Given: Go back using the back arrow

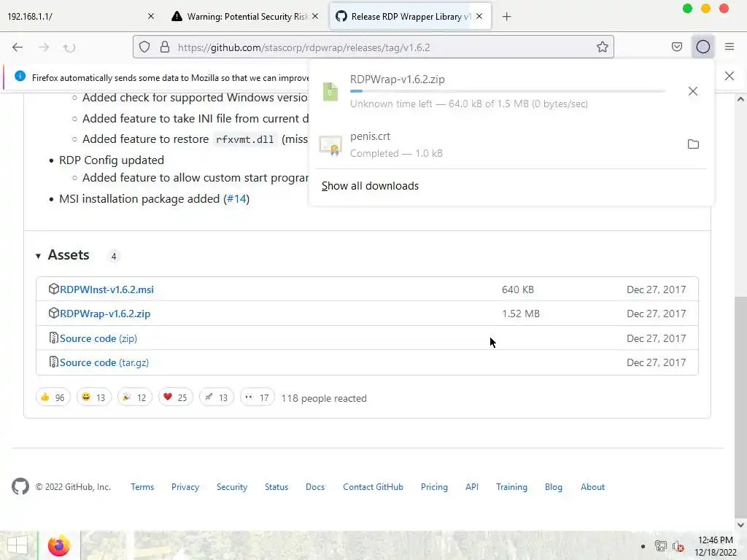Looking at the screenshot, I should (x=18, y=47).
